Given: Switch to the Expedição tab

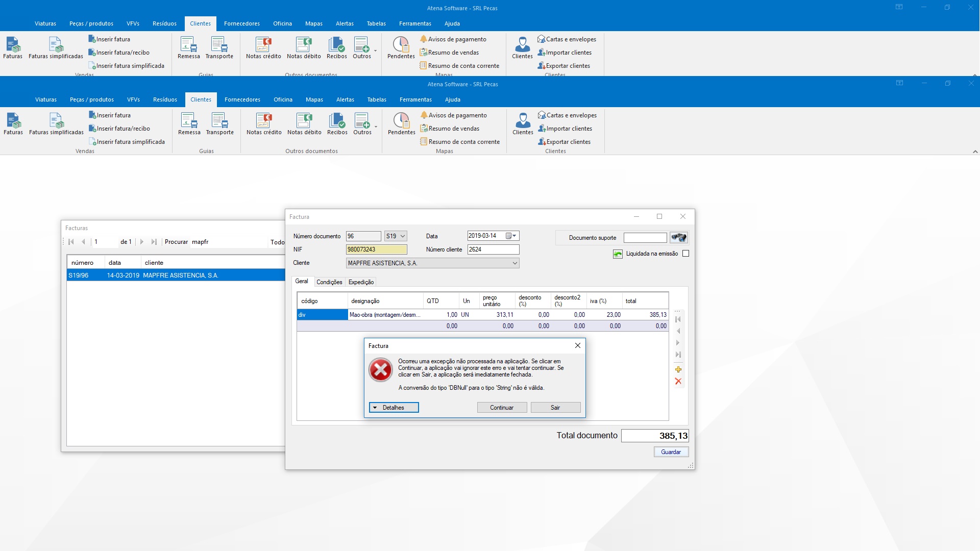Looking at the screenshot, I should [361, 282].
